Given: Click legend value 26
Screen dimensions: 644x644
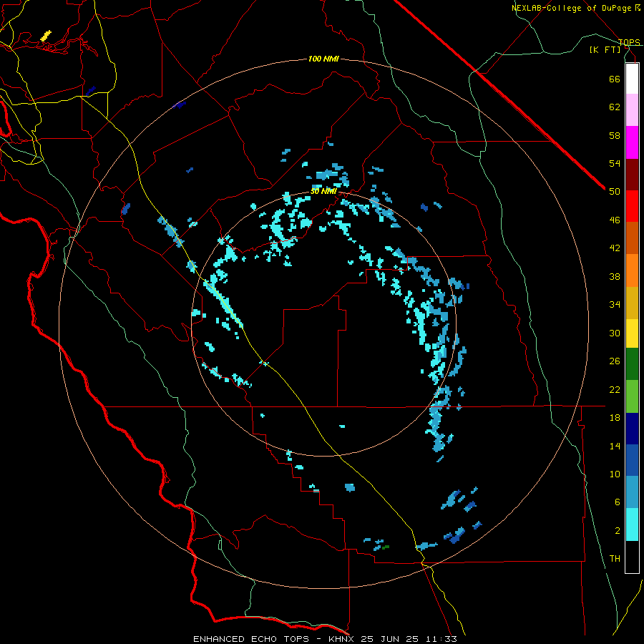Looking at the screenshot, I should pyautogui.click(x=615, y=361).
